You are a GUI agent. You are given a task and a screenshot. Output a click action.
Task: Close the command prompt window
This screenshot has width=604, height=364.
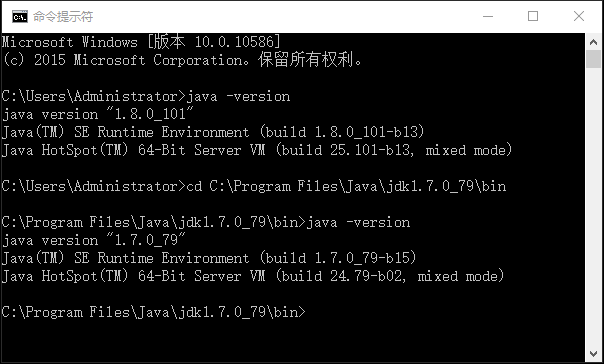coord(579,16)
